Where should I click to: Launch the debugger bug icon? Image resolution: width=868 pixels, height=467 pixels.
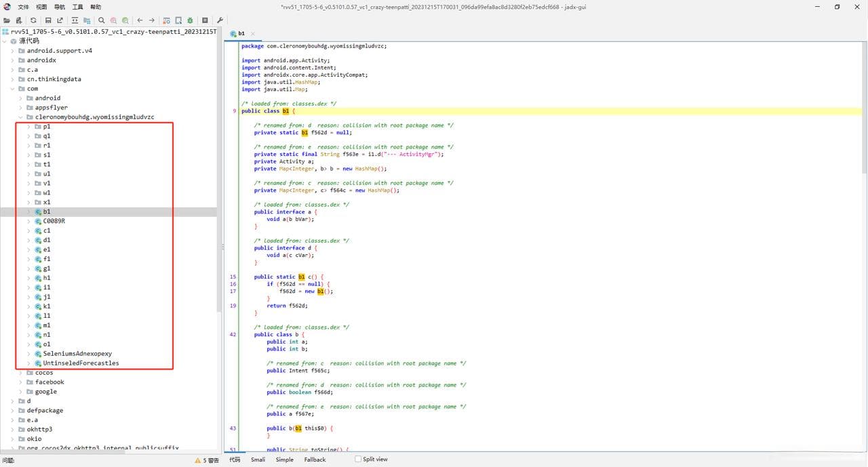(190, 20)
